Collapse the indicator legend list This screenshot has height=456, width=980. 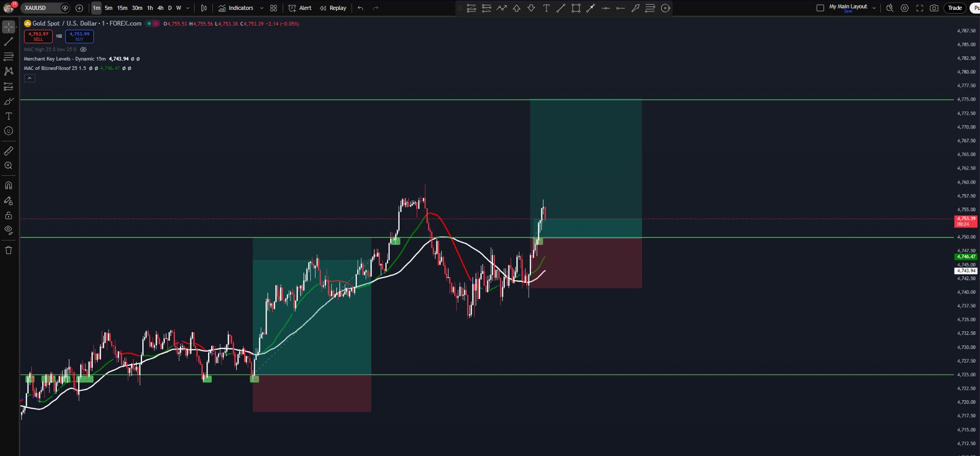[30, 78]
